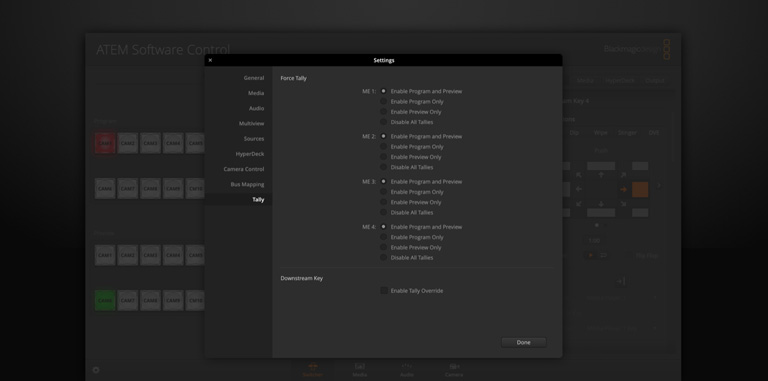Open the Audio settings page
The image size is (768, 381).
point(256,108)
